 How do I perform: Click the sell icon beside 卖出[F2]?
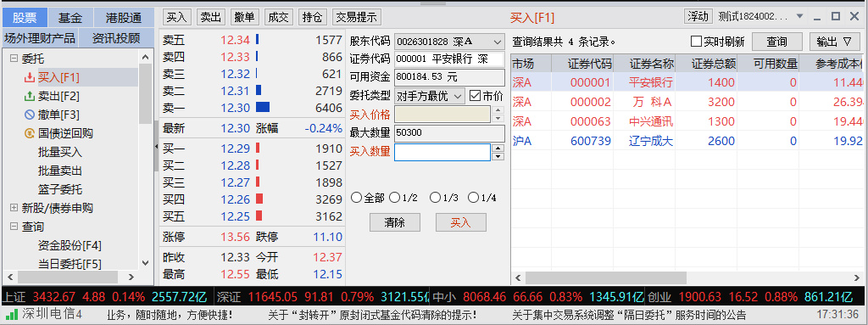click(30, 97)
